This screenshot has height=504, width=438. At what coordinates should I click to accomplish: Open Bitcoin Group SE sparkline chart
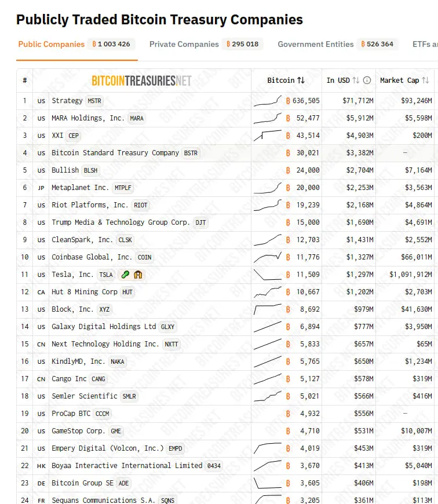pyautogui.click(x=267, y=483)
